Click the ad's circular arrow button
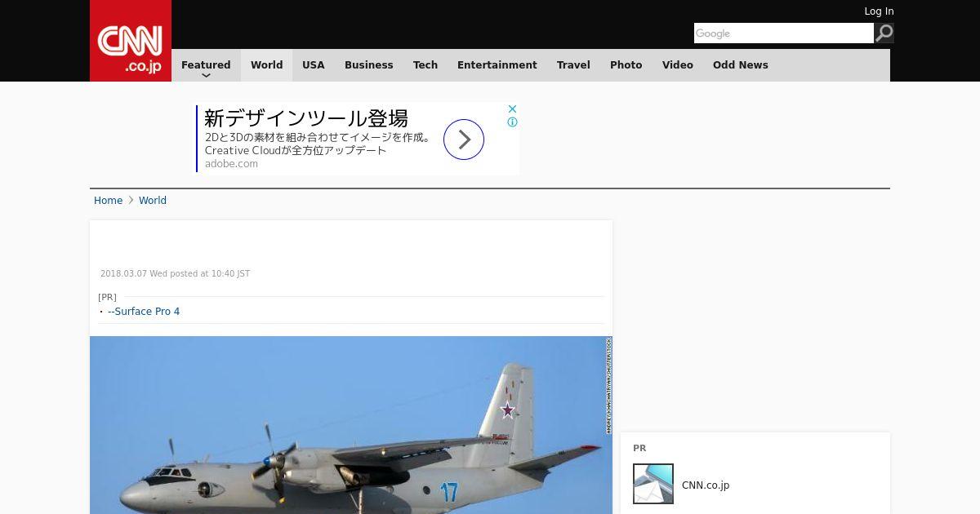 pyautogui.click(x=464, y=140)
